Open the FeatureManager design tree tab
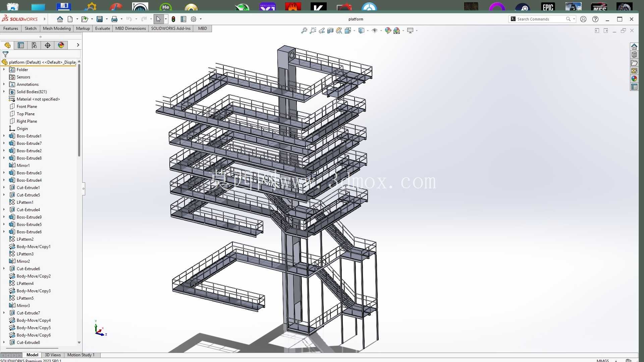The height and width of the screenshot is (362, 644). [x=7, y=45]
